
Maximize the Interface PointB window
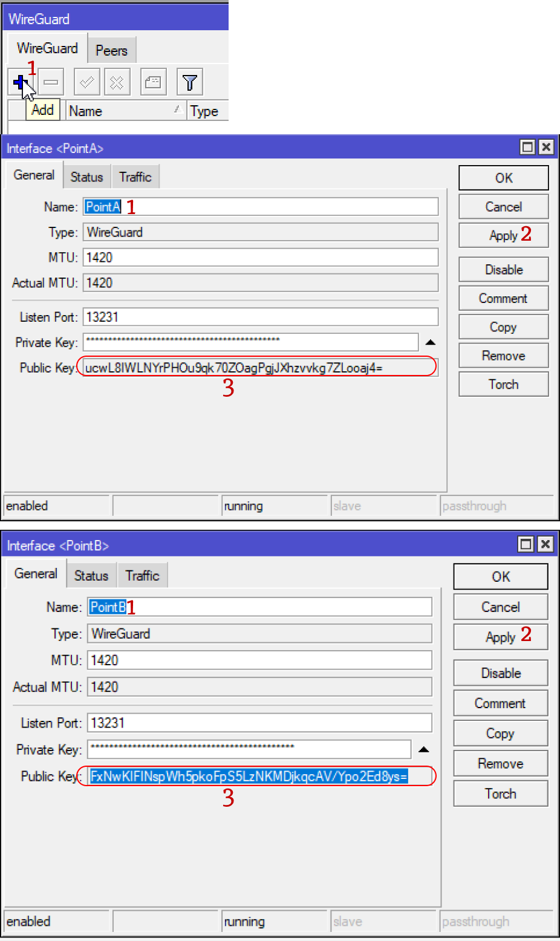(x=527, y=544)
